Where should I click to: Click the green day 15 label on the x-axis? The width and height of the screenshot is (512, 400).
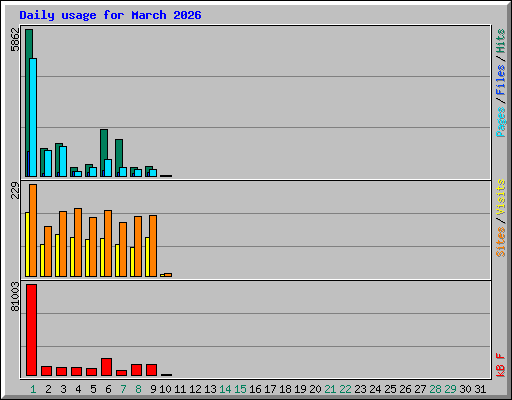click(240, 389)
